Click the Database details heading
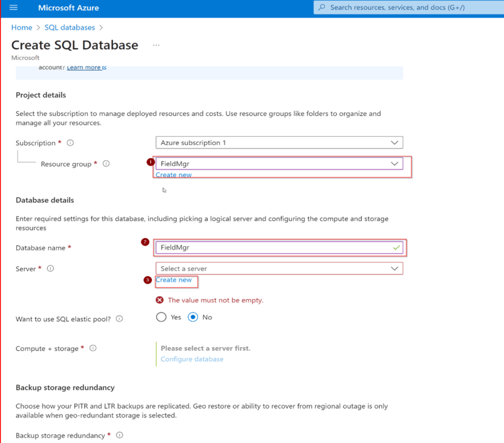 pyautogui.click(x=45, y=200)
